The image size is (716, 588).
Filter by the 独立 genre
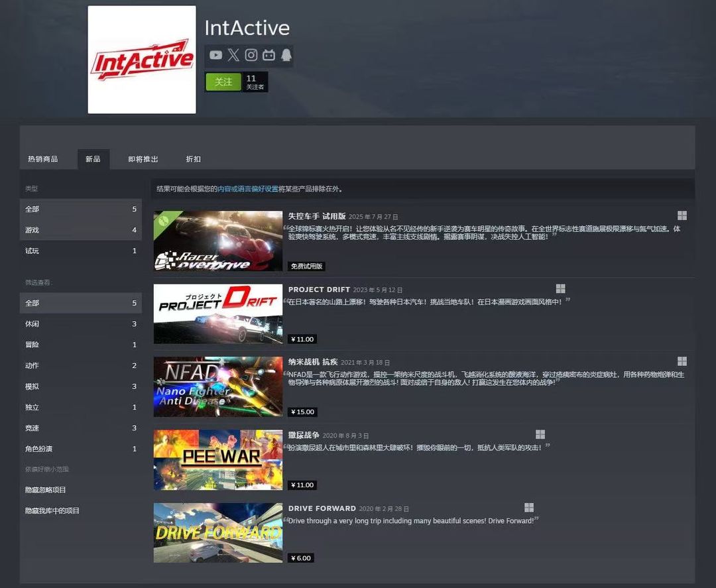click(x=81, y=407)
